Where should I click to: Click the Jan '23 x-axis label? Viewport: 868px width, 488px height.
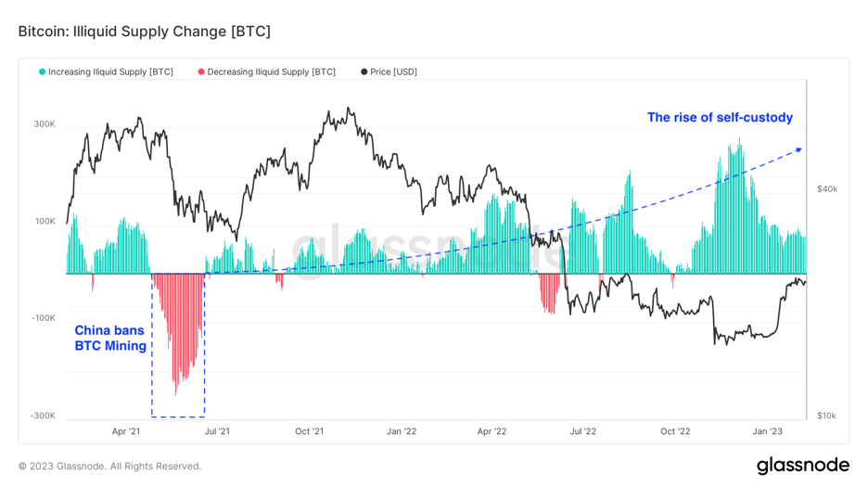767,431
